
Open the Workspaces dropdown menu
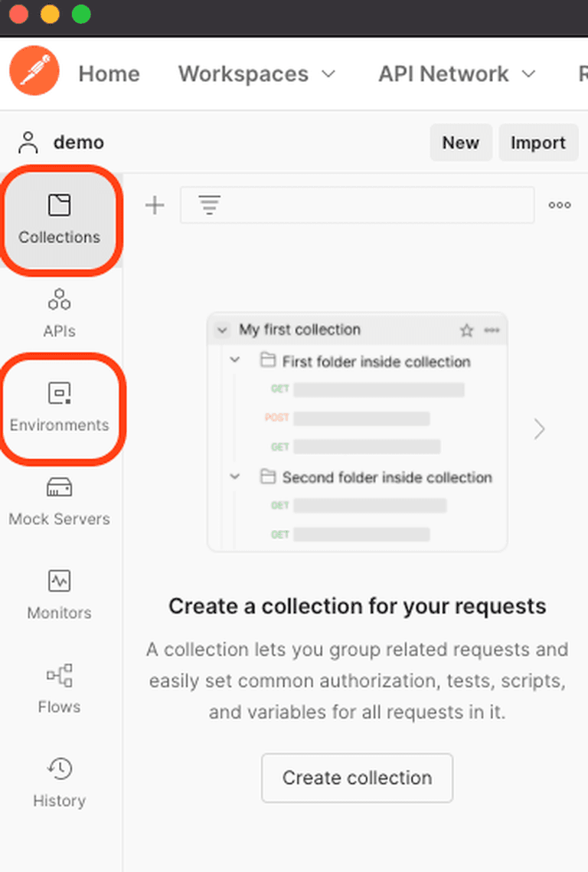click(x=256, y=74)
